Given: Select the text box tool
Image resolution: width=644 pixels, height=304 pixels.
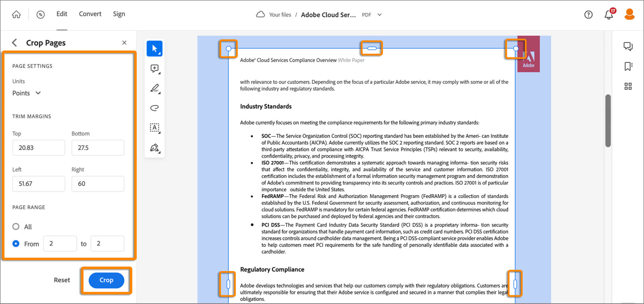Looking at the screenshot, I should pyautogui.click(x=155, y=128).
